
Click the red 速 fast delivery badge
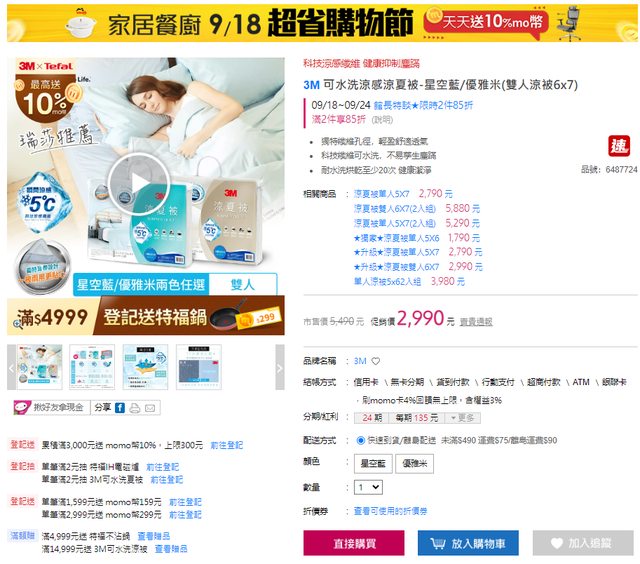[x=619, y=146]
